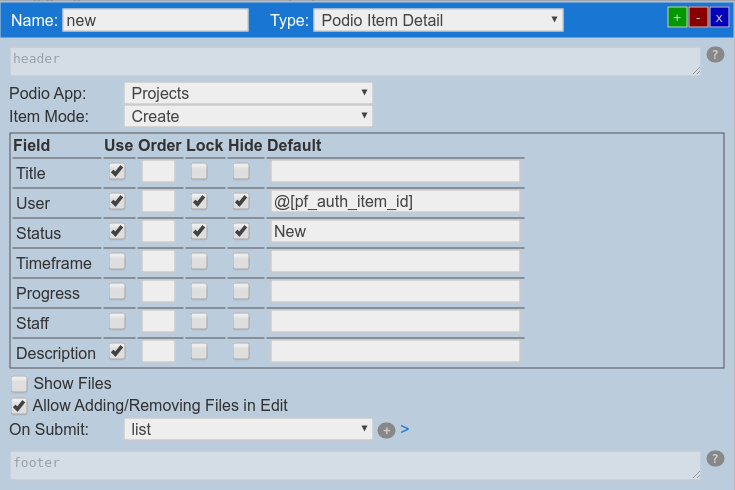Uncheck Lock for User field

199,201
